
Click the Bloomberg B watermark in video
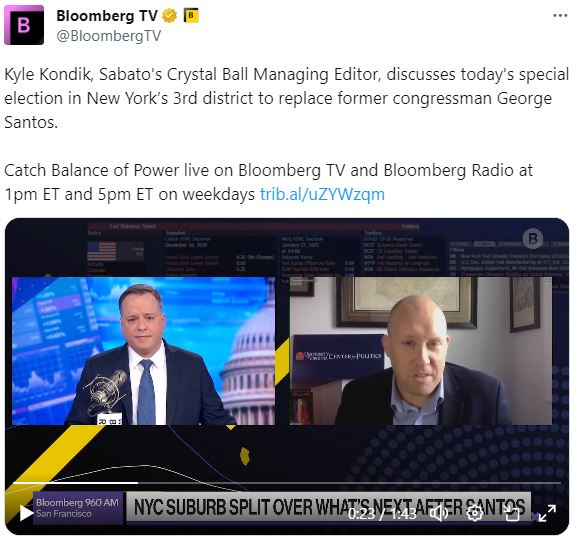[533, 239]
